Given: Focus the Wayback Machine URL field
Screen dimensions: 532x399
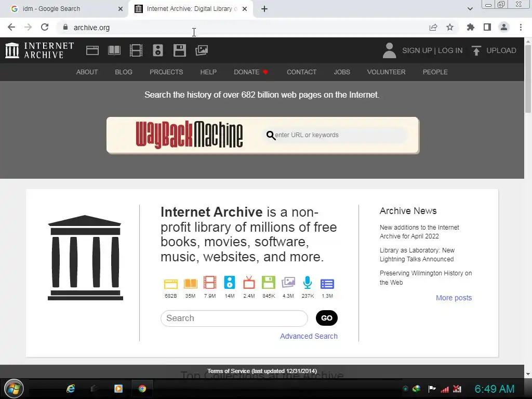Looking at the screenshot, I should coord(336,135).
